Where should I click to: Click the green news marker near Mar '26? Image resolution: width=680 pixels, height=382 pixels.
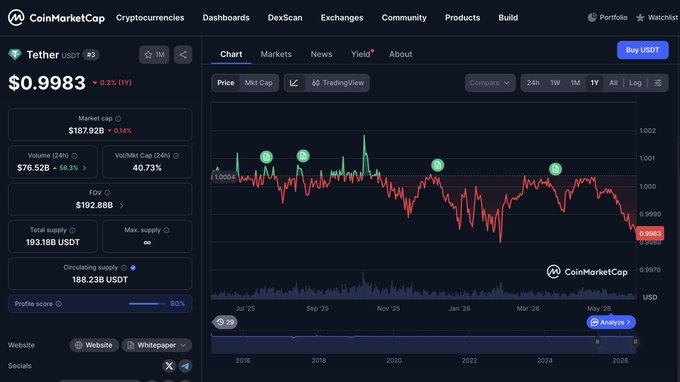point(556,169)
